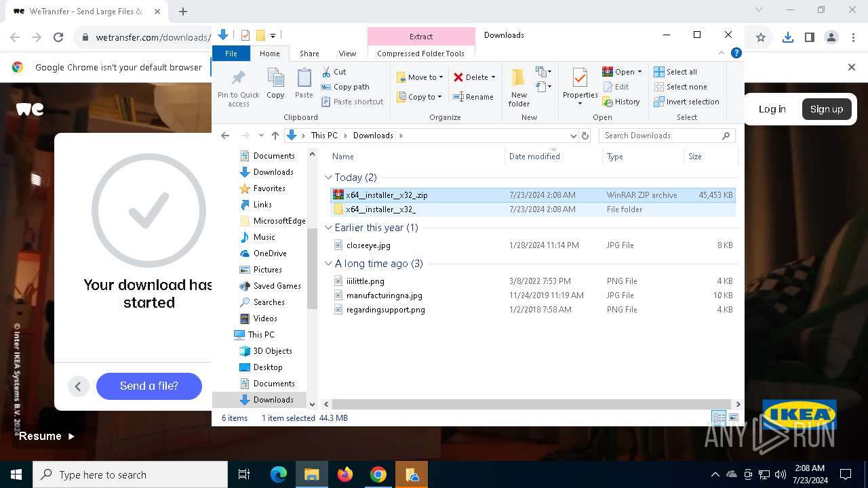Open the File ribbon tab
This screenshot has height=488, width=868.
coord(231,54)
